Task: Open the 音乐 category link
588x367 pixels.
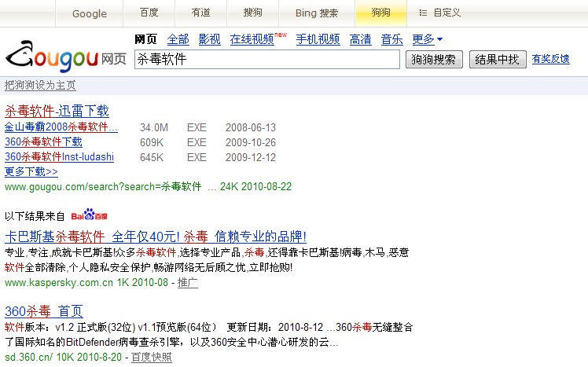Action: (x=392, y=39)
